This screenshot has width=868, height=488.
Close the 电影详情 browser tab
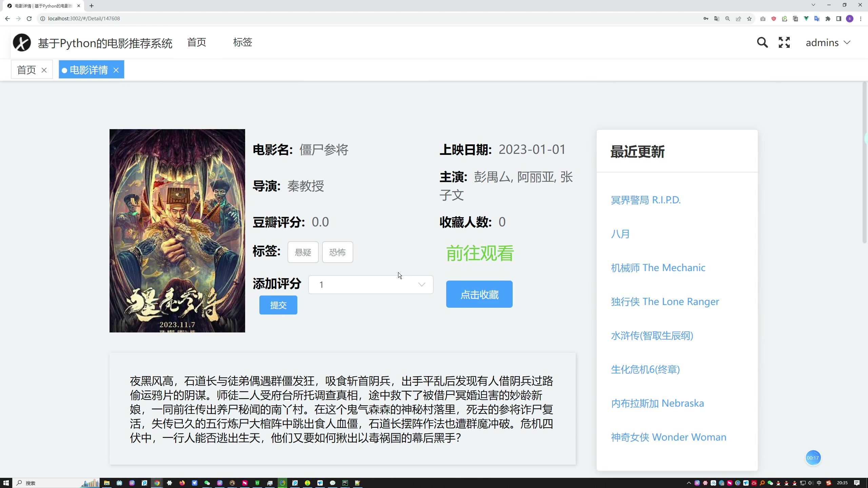[x=79, y=6]
